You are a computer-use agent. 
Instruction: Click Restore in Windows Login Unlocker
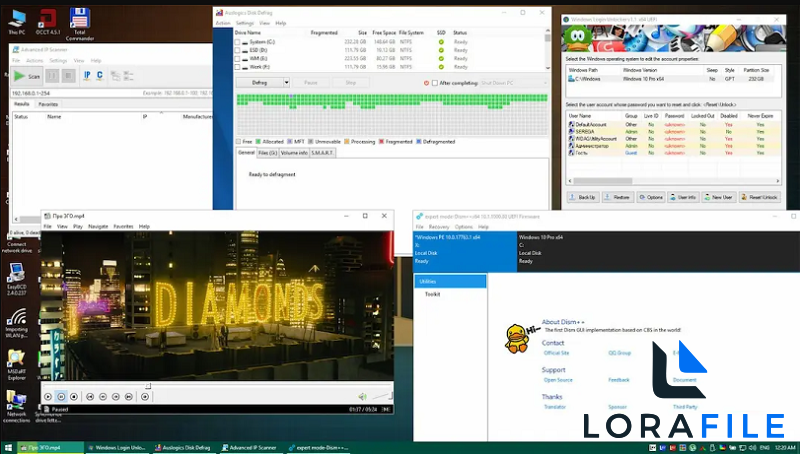pos(617,197)
